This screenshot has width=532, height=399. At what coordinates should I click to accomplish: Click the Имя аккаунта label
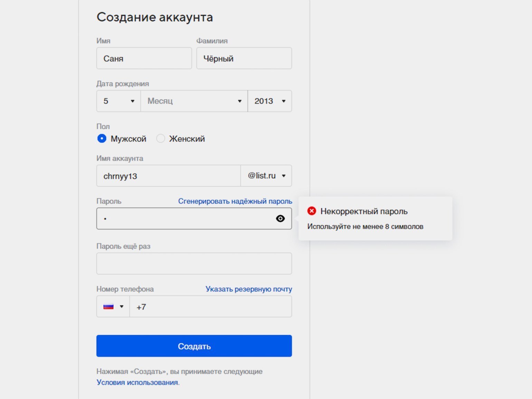[x=120, y=158]
